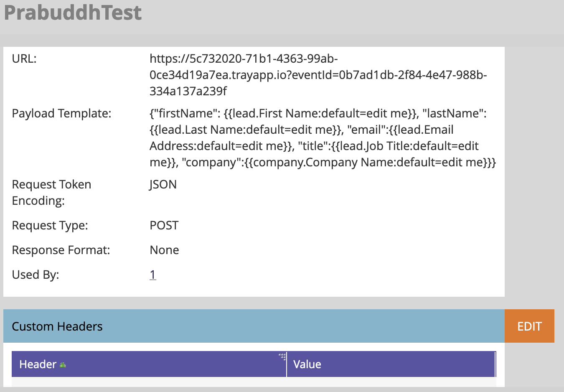Select the Payload Template text
Image resolution: width=564 pixels, height=392 pixels.
[292, 138]
